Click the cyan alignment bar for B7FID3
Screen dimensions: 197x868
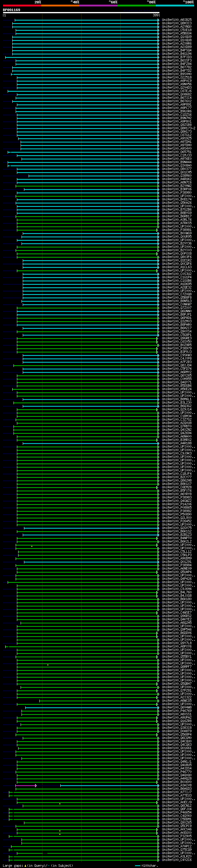tap(82, 57)
